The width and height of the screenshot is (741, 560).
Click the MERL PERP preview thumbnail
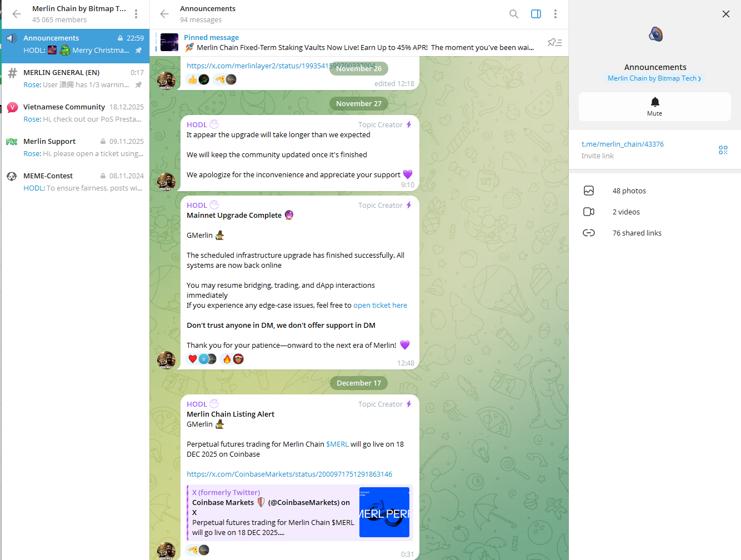click(384, 512)
